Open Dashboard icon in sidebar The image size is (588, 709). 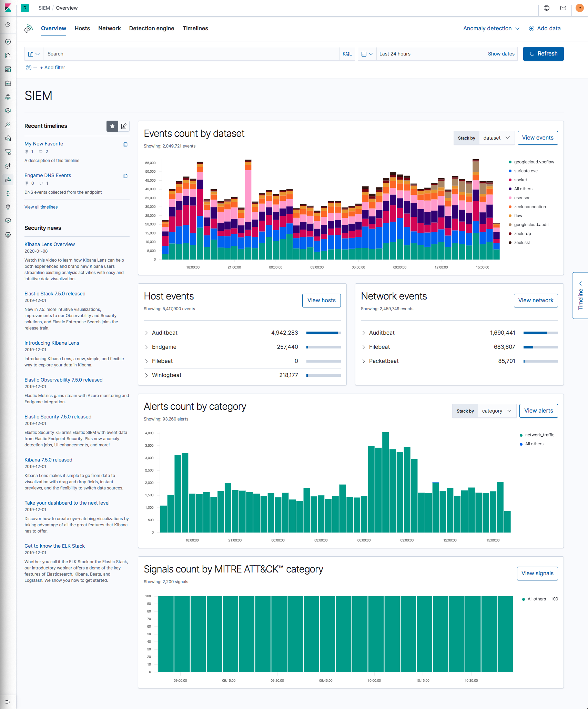coord(8,69)
